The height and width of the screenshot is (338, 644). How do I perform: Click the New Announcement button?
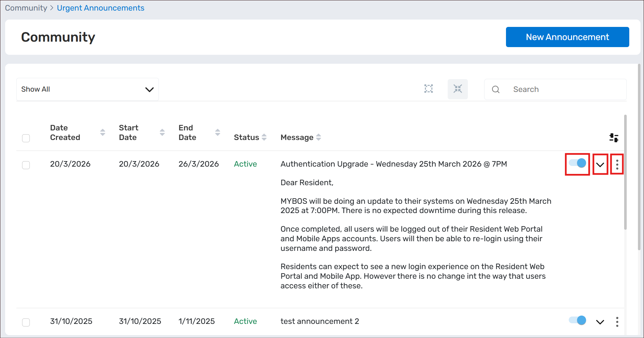point(567,37)
